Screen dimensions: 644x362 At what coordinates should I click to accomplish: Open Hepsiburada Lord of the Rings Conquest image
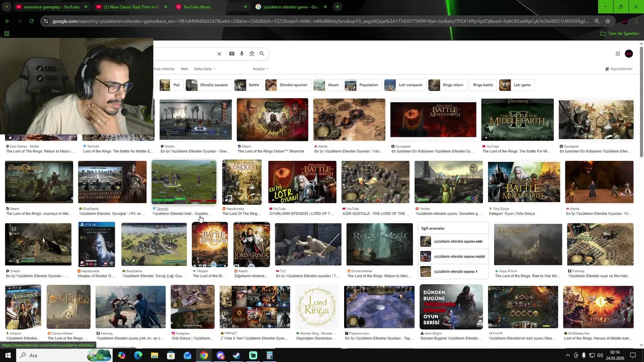pyautogui.click(x=242, y=182)
